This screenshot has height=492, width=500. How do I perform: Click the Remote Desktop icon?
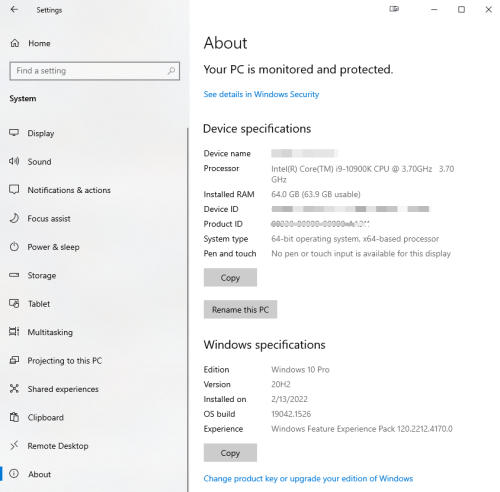(x=14, y=445)
